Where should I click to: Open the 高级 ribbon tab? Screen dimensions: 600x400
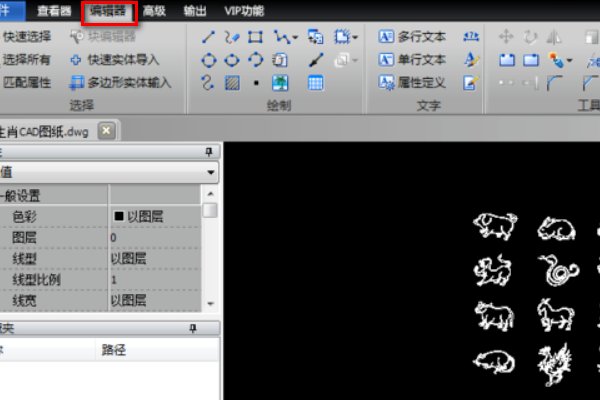coord(154,11)
